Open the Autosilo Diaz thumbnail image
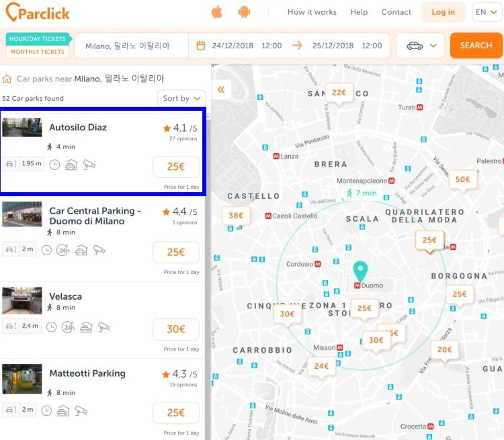 (x=22, y=127)
